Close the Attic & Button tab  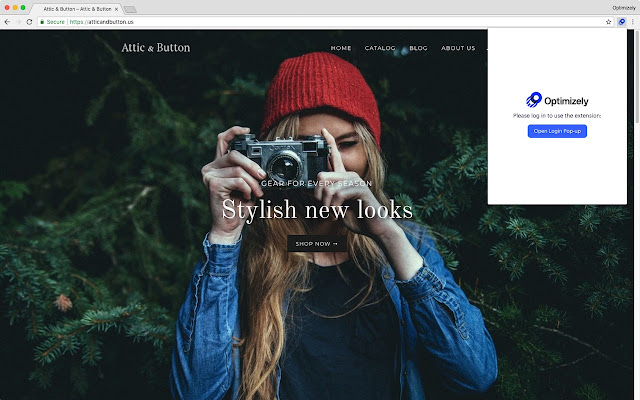click(116, 9)
